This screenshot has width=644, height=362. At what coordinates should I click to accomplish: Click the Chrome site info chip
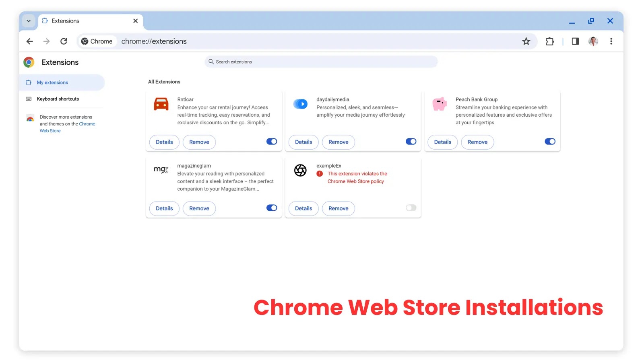[97, 41]
